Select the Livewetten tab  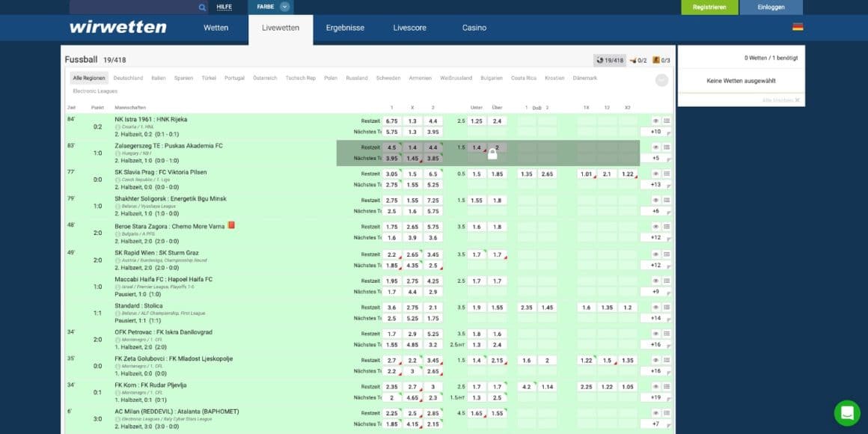click(281, 28)
